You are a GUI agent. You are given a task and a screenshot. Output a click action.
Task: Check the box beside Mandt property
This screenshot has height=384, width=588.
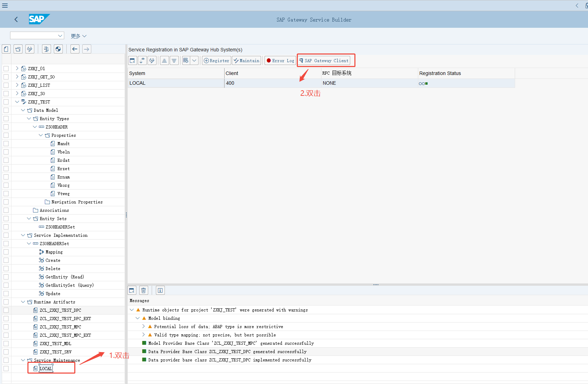(6, 144)
